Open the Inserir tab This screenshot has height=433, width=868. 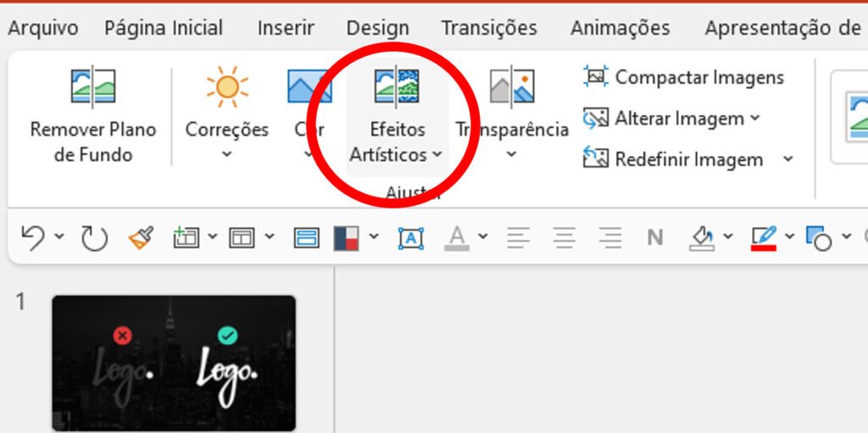coord(286,28)
